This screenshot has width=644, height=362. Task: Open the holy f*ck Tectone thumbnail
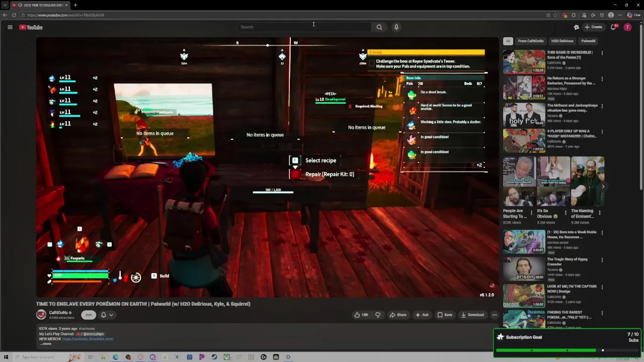point(524,115)
